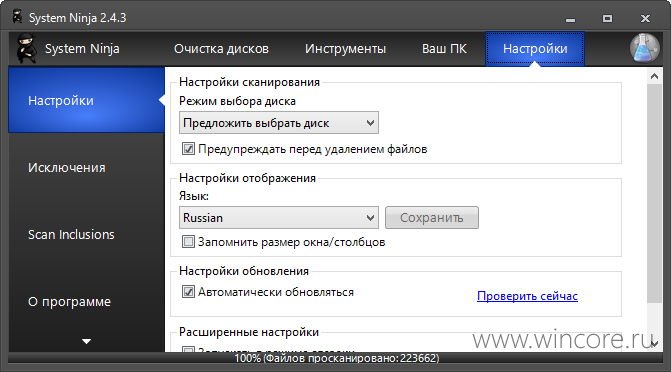Open the 'Очистка дисков' tab
This screenshot has width=671, height=372.
(x=221, y=49)
